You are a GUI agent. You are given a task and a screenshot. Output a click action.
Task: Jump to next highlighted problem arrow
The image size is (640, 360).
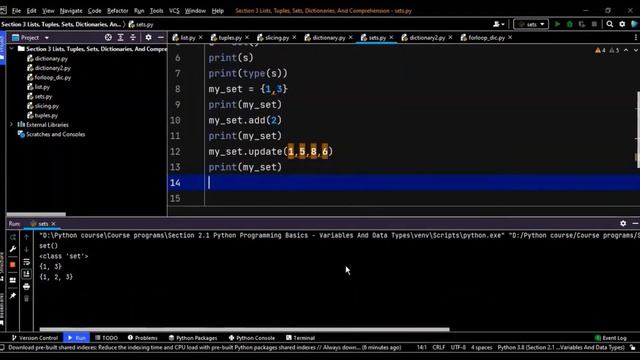(636, 50)
